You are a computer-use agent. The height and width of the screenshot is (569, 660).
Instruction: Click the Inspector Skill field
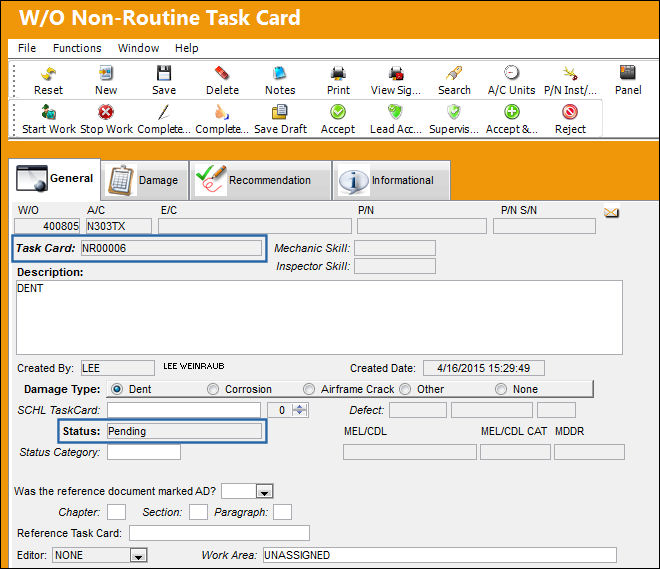(395, 266)
